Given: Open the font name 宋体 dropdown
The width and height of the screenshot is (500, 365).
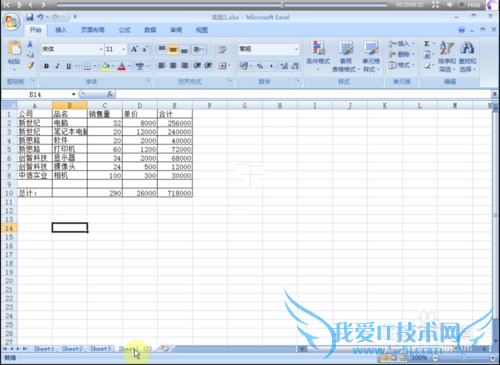Looking at the screenshot, I should coord(101,49).
